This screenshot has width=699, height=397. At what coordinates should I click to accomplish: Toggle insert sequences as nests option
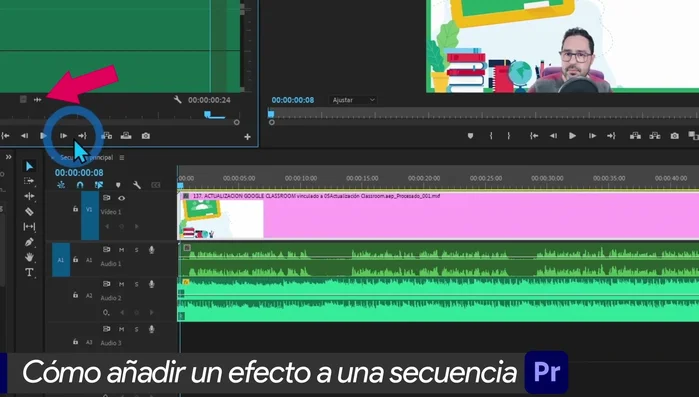[61, 185]
